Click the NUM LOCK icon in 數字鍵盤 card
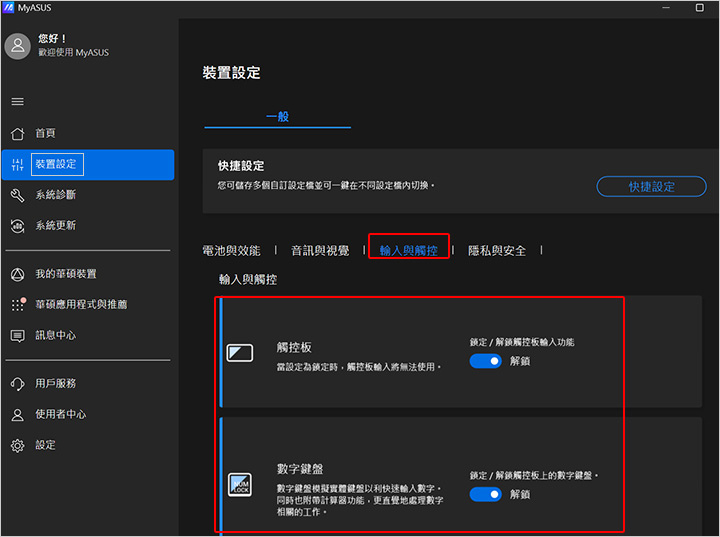720x537 pixels. tap(240, 485)
